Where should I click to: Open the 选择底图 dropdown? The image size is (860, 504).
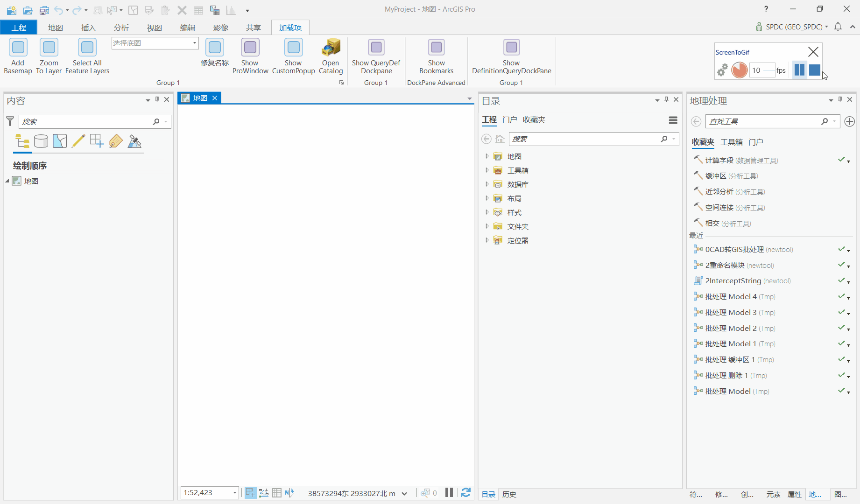tap(195, 43)
